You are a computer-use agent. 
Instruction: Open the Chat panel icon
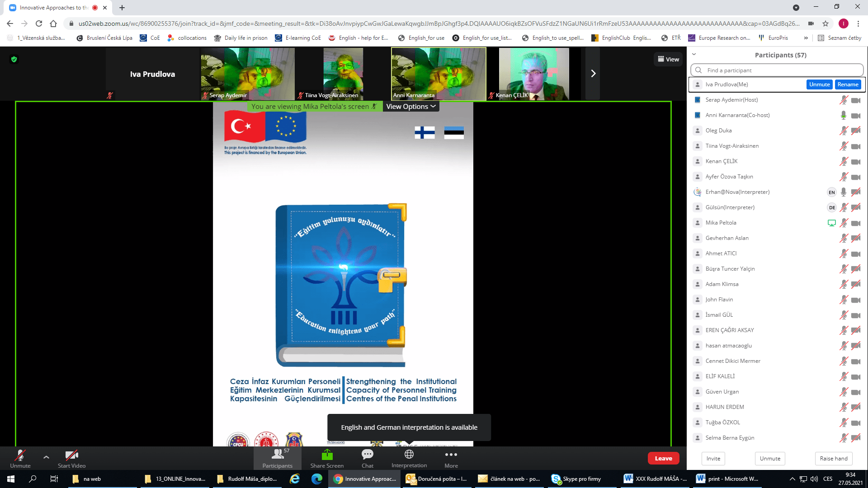point(367,455)
